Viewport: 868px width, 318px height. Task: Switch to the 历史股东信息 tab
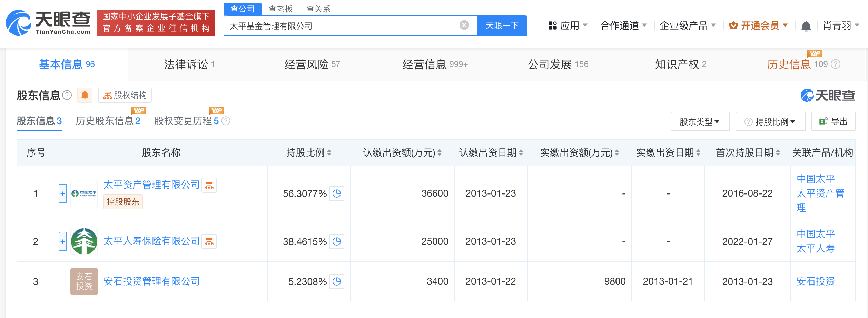(x=108, y=121)
